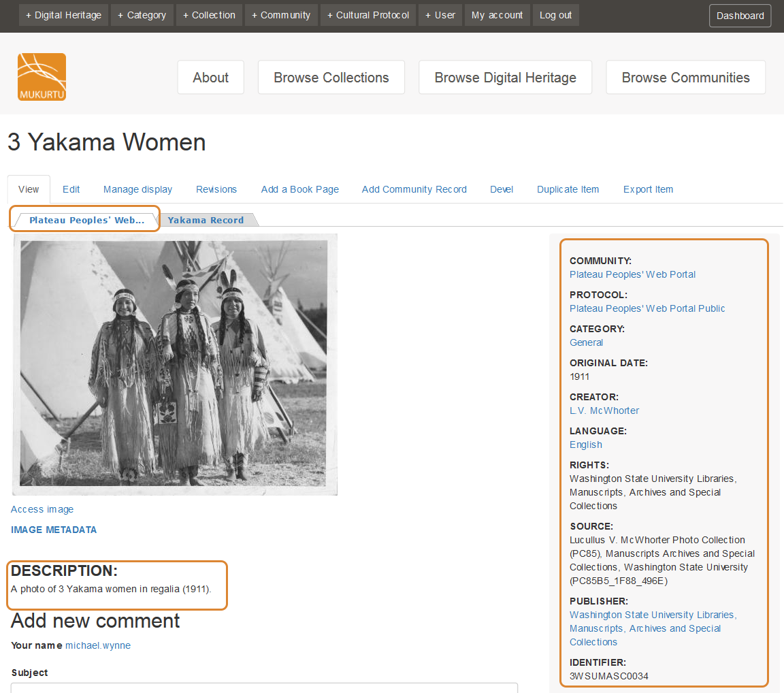This screenshot has width=784, height=693.
Task: Click the original date value 1911
Action: coord(580,376)
